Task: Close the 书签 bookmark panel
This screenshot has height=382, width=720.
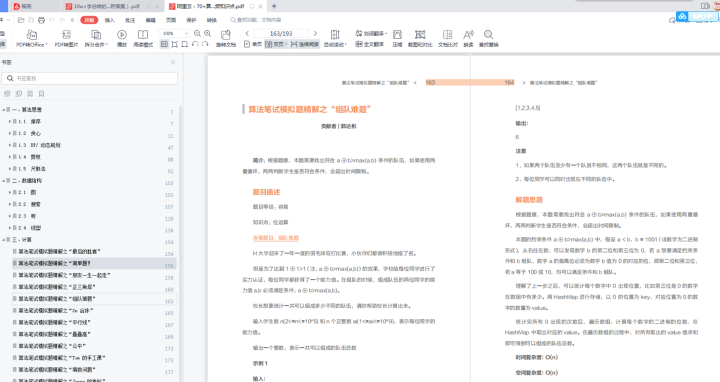Action: pos(173,62)
